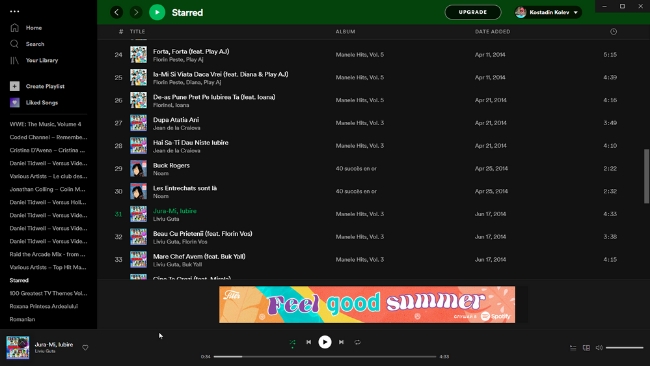650x366 pixels.
Task: Open Liked Songs heart icon
Action: click(x=15, y=102)
